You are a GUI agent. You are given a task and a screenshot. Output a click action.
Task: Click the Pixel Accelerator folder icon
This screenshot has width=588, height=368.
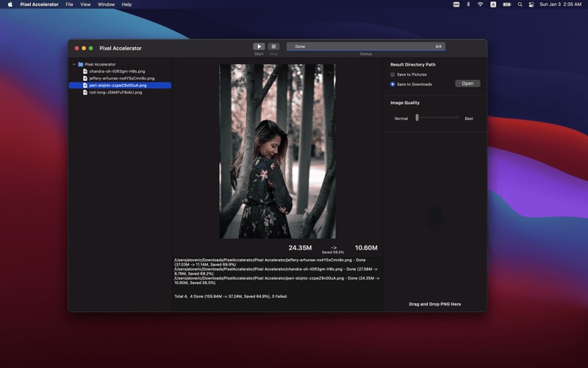coord(81,64)
